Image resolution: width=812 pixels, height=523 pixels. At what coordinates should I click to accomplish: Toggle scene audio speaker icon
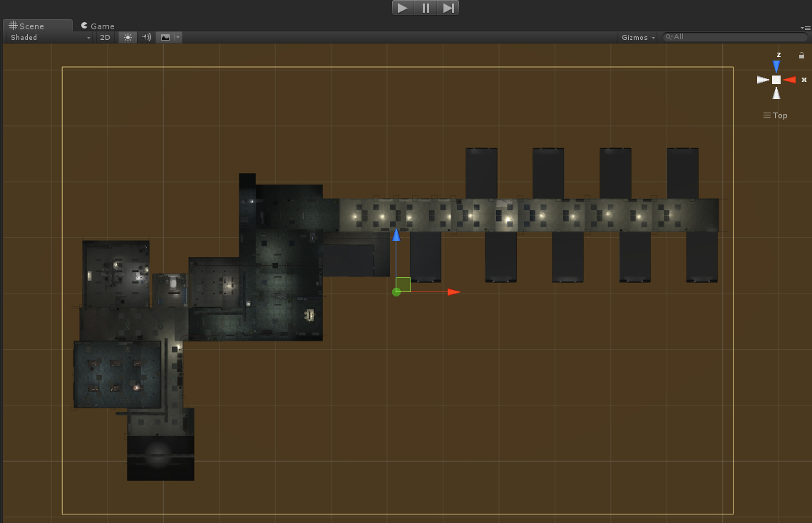(x=147, y=37)
